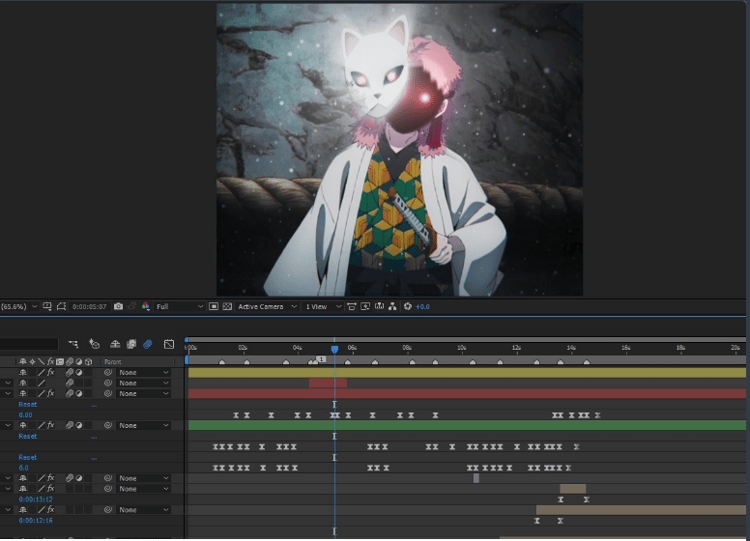Toggle the frame blending timeline switch
The height and width of the screenshot is (541, 750).
(131, 344)
